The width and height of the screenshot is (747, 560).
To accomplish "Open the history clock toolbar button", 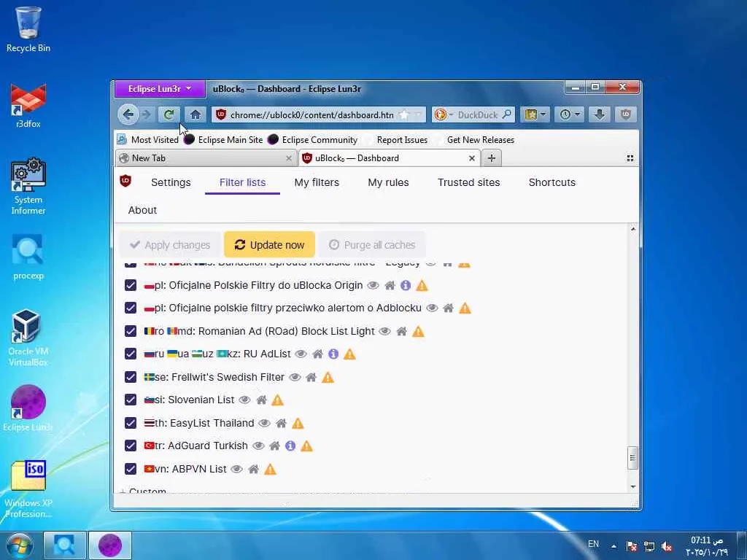I will click(569, 114).
